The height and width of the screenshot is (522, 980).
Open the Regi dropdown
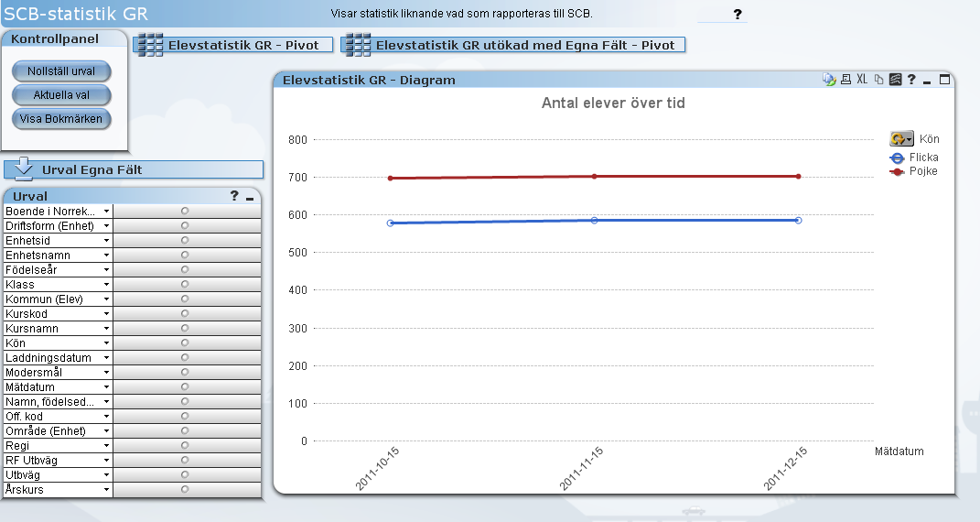[106, 446]
